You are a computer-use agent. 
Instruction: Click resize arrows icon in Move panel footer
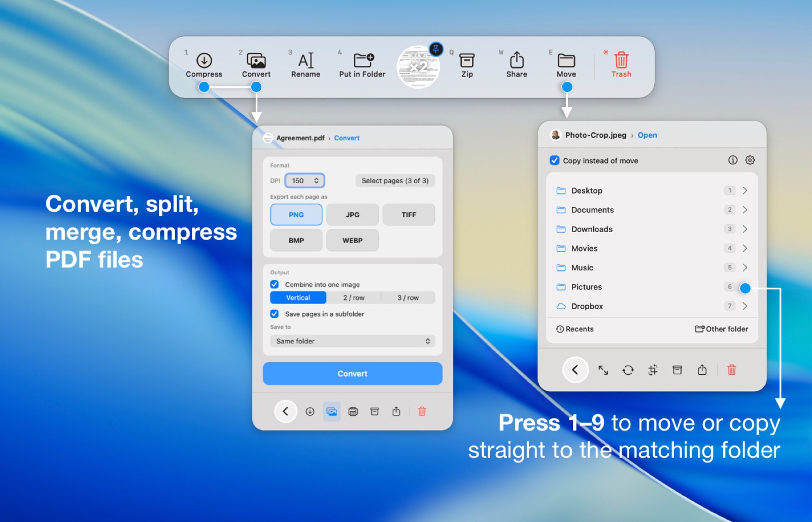603,370
